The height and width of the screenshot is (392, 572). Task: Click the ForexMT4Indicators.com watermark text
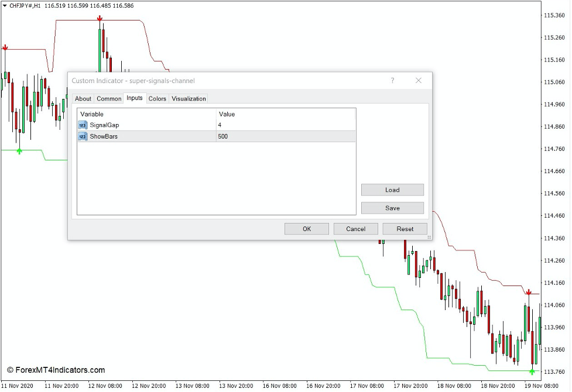pos(56,370)
